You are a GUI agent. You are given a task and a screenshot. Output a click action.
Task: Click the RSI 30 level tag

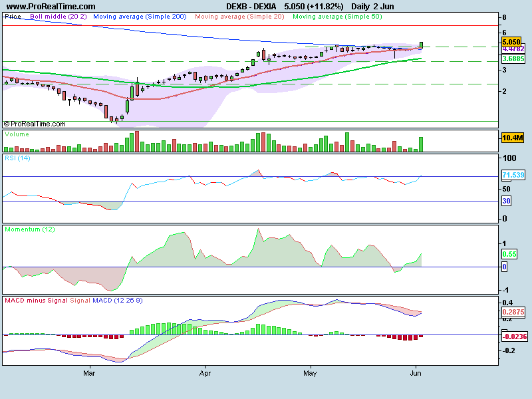pyautogui.click(x=506, y=201)
